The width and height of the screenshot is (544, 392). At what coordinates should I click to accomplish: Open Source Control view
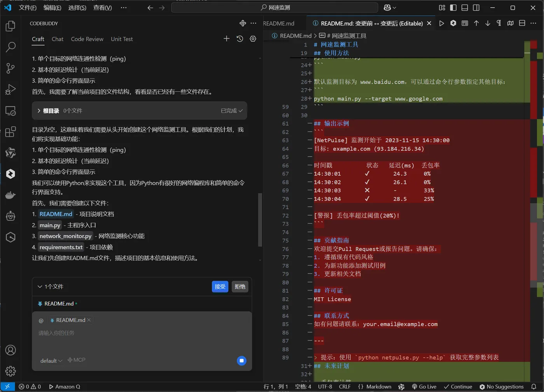(10, 68)
